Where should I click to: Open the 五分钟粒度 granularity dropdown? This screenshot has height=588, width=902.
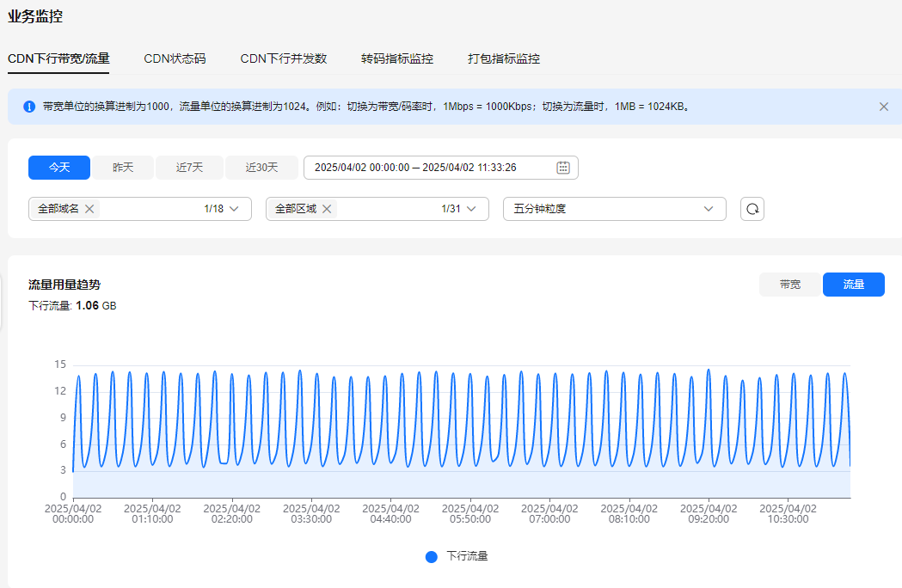tap(614, 209)
